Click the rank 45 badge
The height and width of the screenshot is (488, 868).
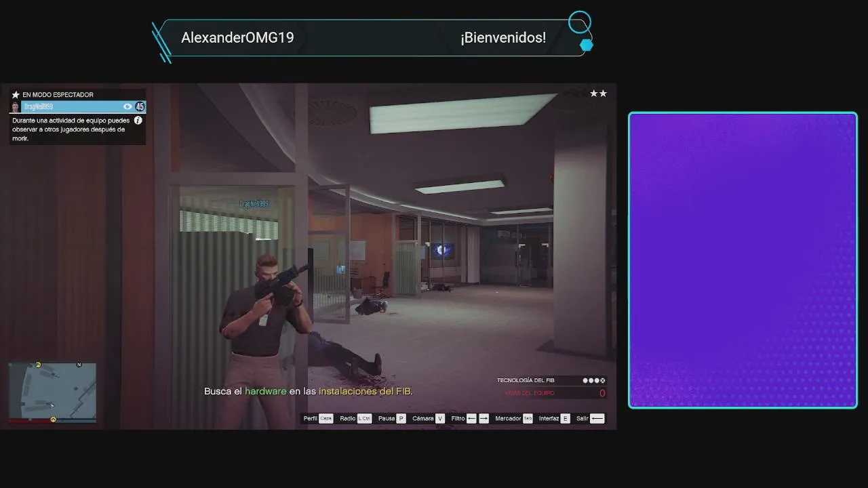point(140,107)
